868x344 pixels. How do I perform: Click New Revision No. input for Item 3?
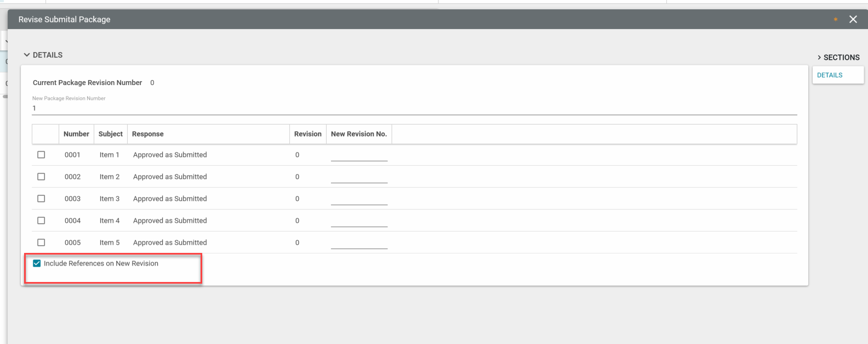tap(359, 199)
